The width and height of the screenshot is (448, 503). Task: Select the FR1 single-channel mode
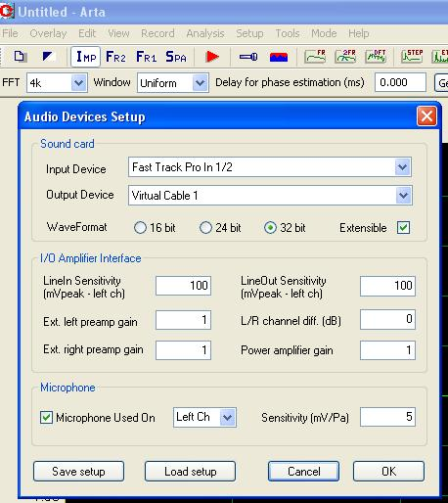click(x=146, y=57)
